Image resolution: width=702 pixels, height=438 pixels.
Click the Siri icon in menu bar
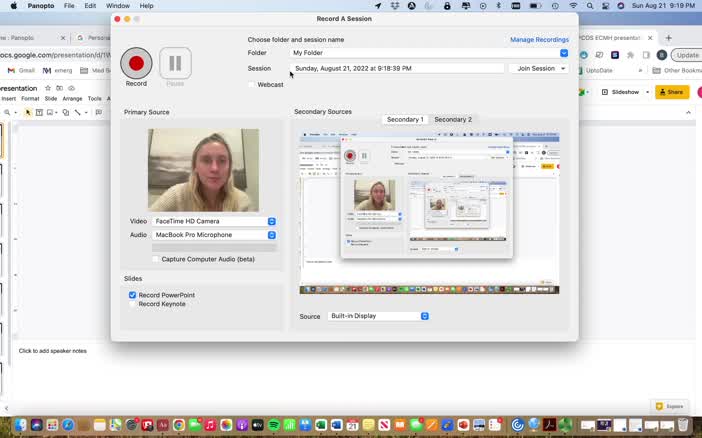pyautogui.click(x=621, y=6)
